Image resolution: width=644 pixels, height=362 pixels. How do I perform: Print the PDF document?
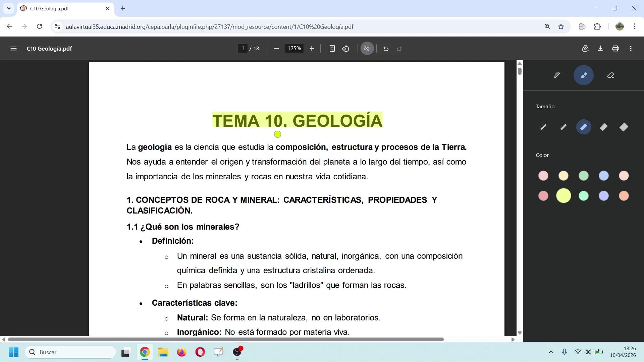pos(615,49)
